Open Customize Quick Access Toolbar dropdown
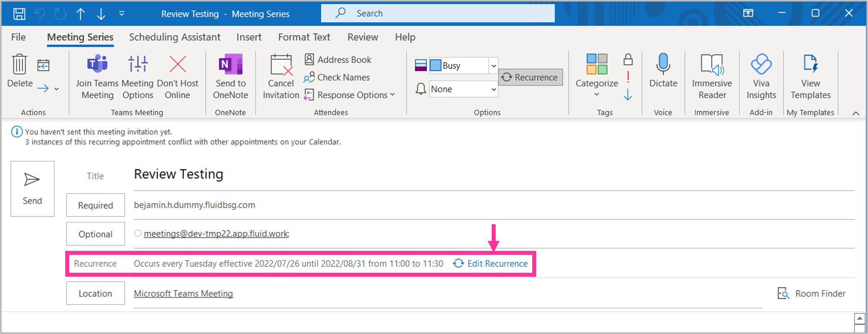This screenshot has width=868, height=334. pos(122,14)
